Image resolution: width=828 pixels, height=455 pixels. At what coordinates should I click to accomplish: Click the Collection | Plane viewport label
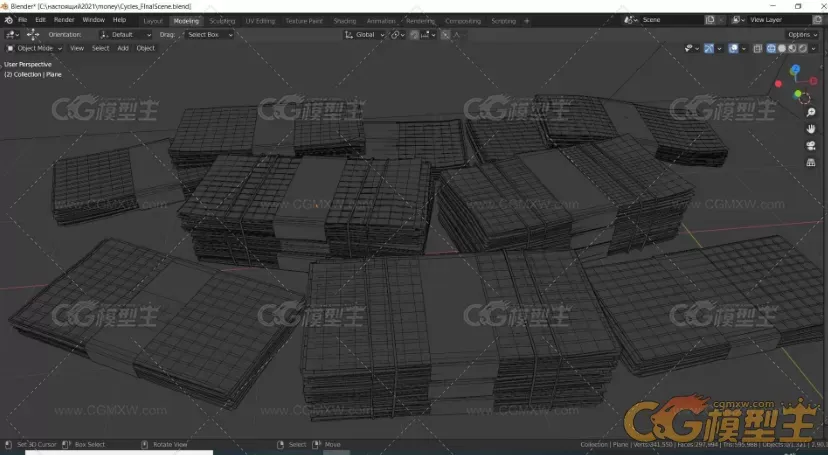point(33,74)
